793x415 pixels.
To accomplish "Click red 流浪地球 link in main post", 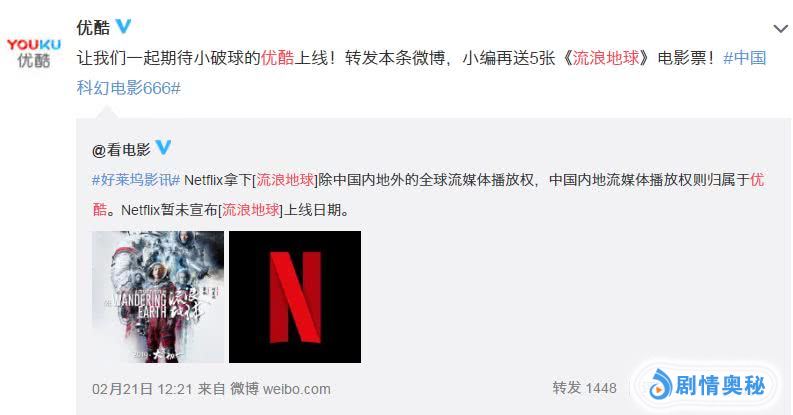I will (x=606, y=58).
